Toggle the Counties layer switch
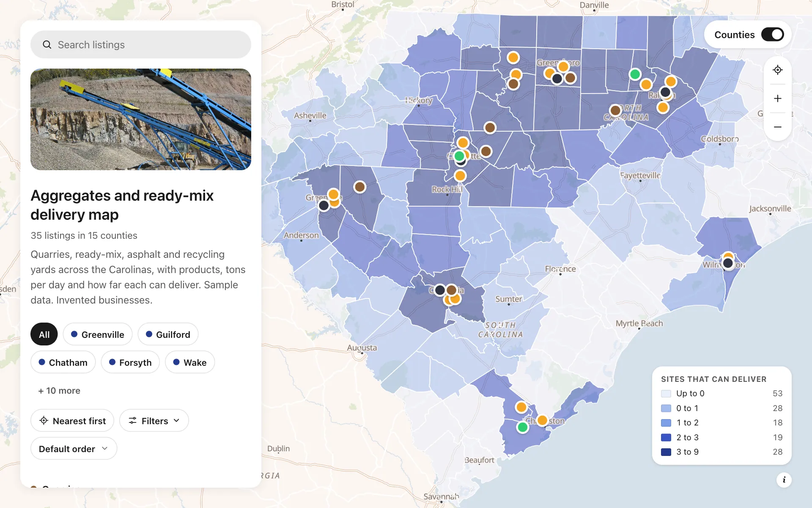Viewport: 812px width, 508px height. tap(772, 35)
